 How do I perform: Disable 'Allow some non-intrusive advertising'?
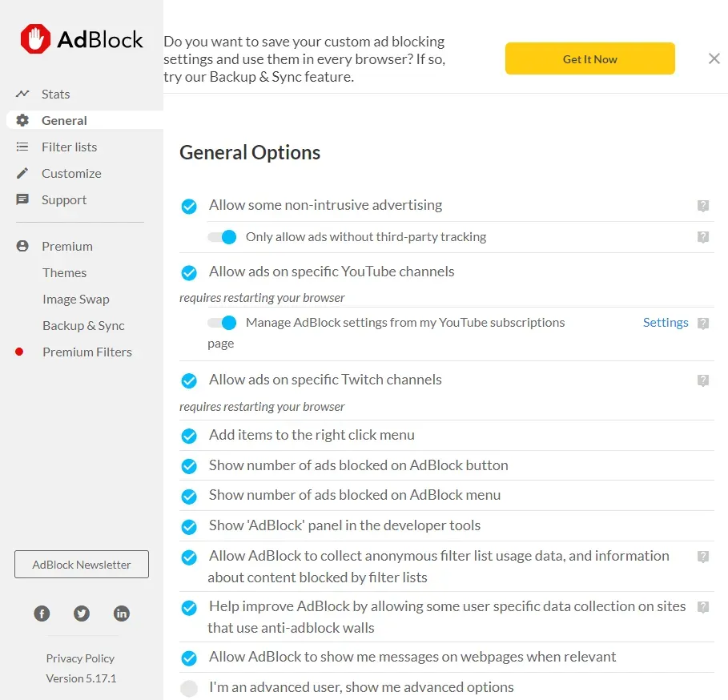coord(189,206)
